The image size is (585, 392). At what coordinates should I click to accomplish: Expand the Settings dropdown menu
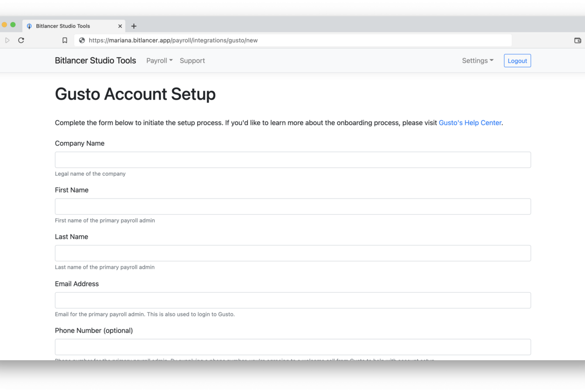pyautogui.click(x=478, y=61)
